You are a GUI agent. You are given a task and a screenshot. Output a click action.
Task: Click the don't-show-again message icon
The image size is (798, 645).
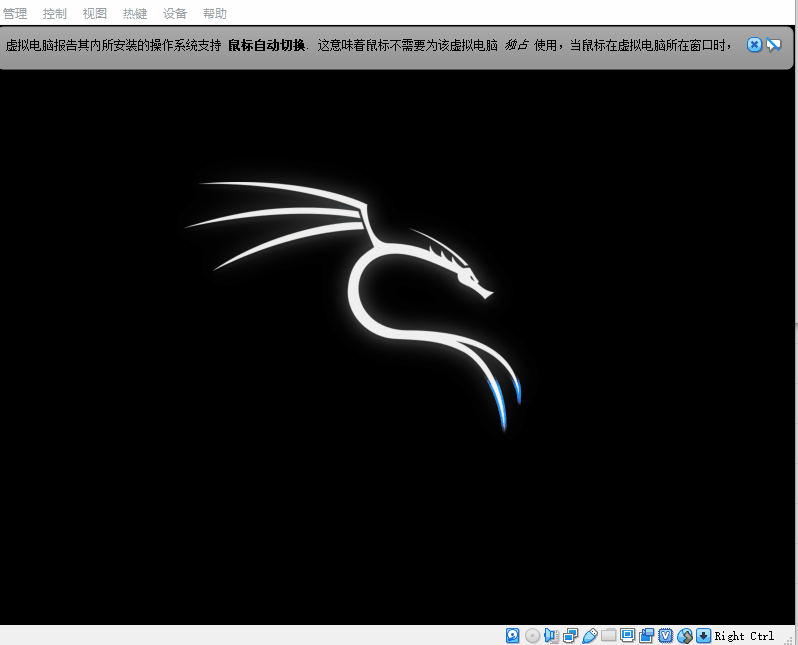[774, 45]
